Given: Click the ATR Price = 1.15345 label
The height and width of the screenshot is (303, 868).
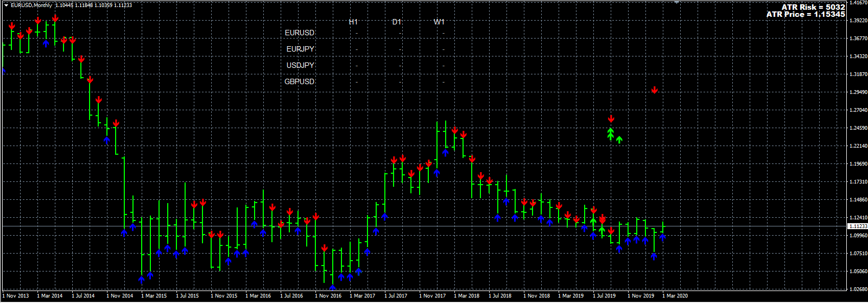Looking at the screenshot, I should 806,14.
